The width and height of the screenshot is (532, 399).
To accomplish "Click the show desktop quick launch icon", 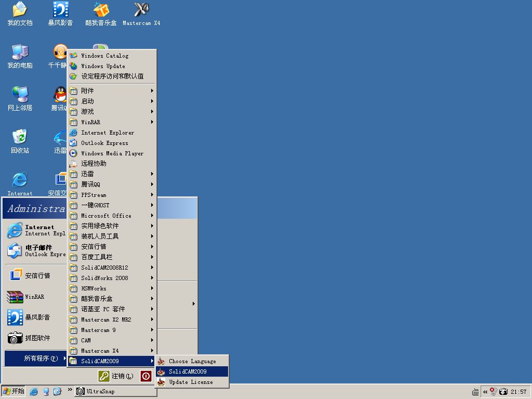I will 46,392.
